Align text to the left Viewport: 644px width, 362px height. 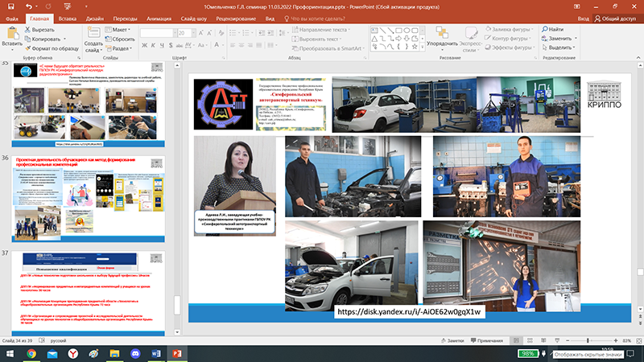pyautogui.click(x=233, y=45)
